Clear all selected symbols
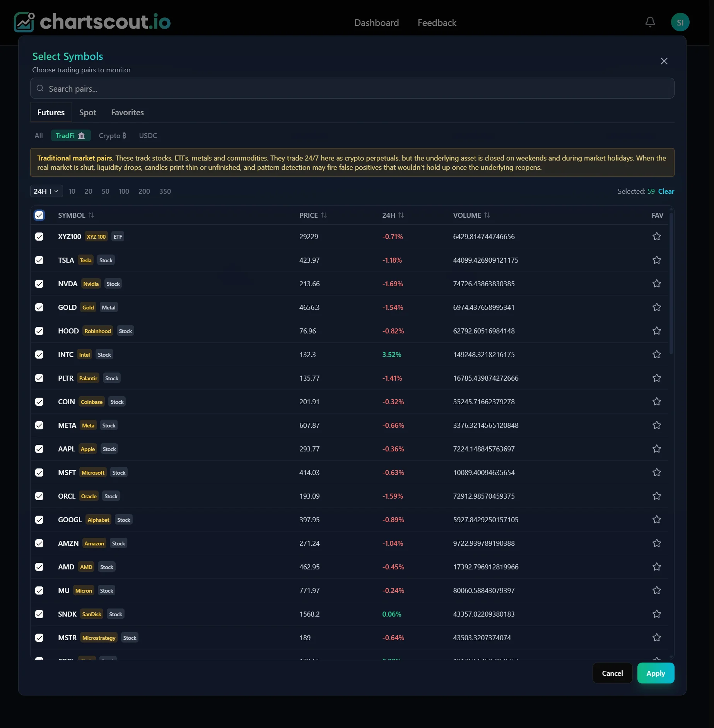This screenshot has width=714, height=728. (666, 191)
